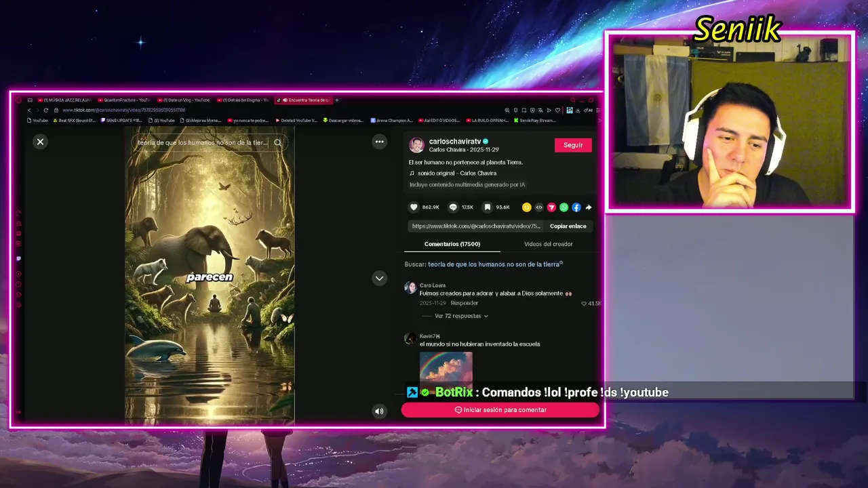Open the three-dot more options menu
The height and width of the screenshot is (488, 868).
pyautogui.click(x=380, y=142)
